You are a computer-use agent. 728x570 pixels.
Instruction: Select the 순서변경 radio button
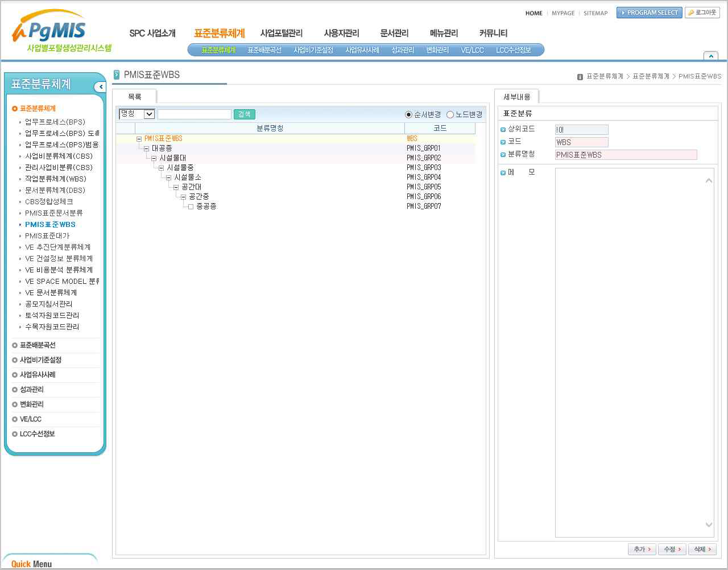coord(408,115)
